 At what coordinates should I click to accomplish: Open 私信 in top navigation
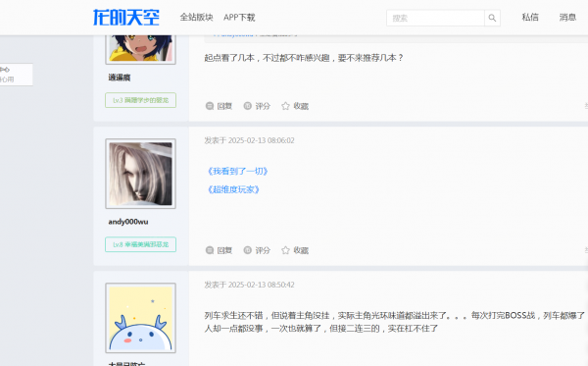pyautogui.click(x=530, y=18)
